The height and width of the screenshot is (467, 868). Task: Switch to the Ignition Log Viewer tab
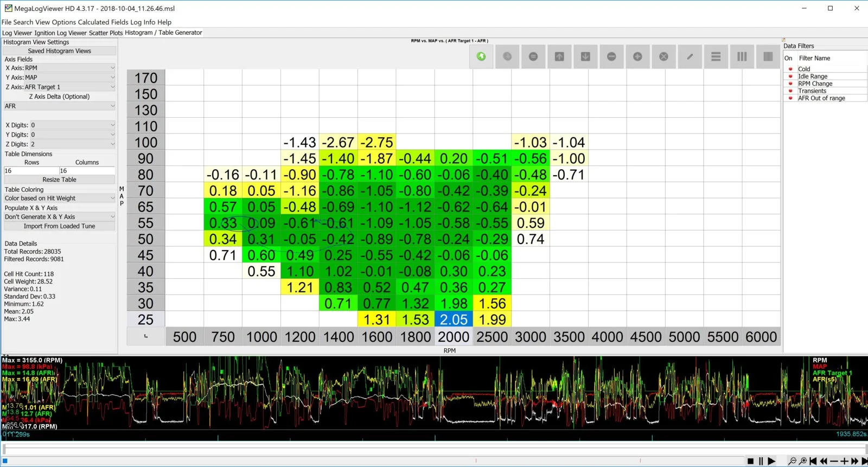[61, 33]
